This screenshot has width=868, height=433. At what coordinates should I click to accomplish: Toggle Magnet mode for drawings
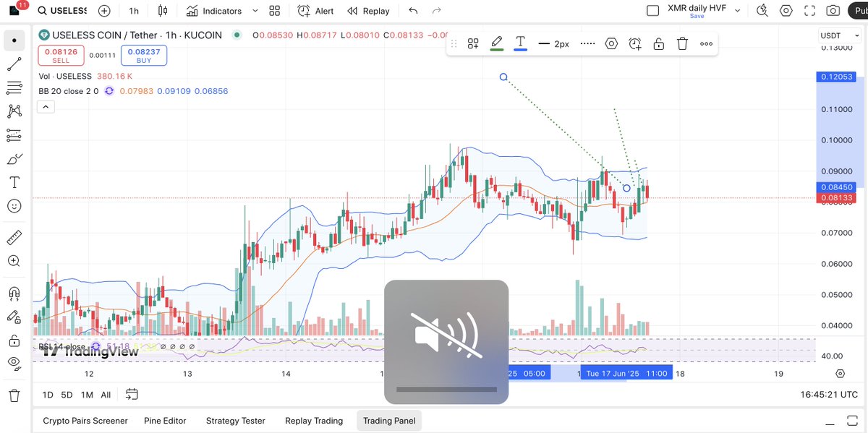[x=14, y=293]
